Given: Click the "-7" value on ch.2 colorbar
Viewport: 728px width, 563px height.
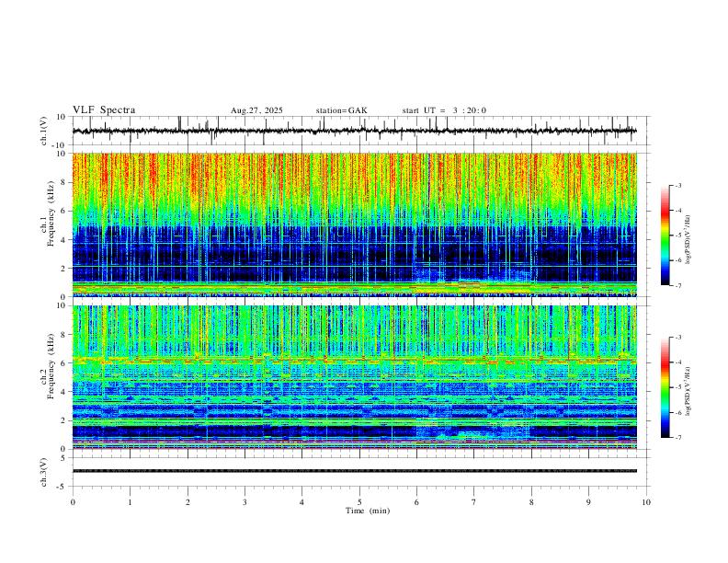Looking at the screenshot, I should [x=677, y=437].
